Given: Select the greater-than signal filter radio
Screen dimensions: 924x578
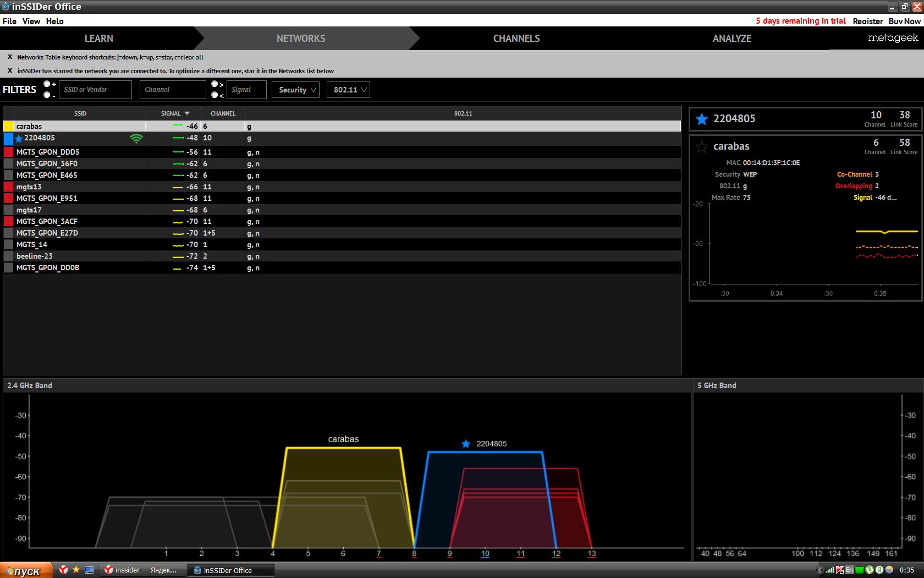Looking at the screenshot, I should [215, 84].
